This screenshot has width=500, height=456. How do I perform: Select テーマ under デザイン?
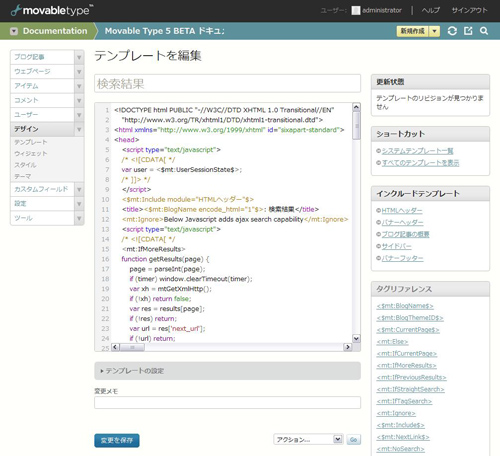tap(23, 176)
